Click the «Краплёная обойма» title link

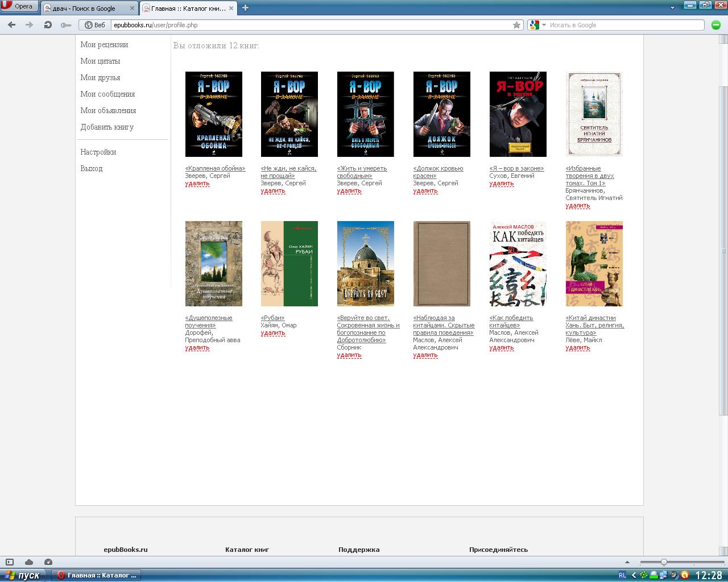[215, 168]
